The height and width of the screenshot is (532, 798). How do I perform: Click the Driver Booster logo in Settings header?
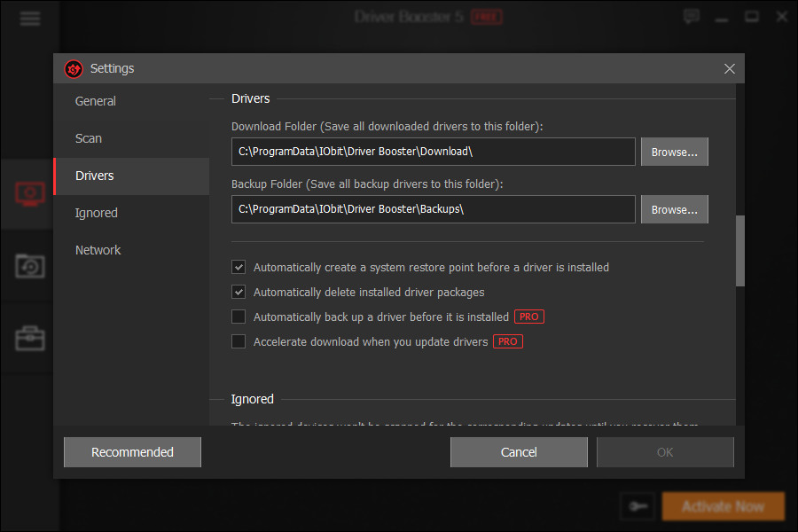[x=74, y=68]
